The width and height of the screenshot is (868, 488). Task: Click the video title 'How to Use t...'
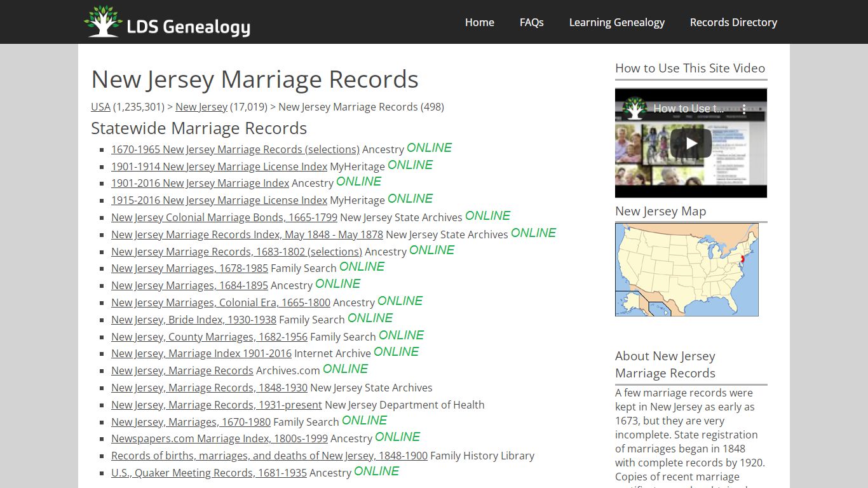coord(689,109)
